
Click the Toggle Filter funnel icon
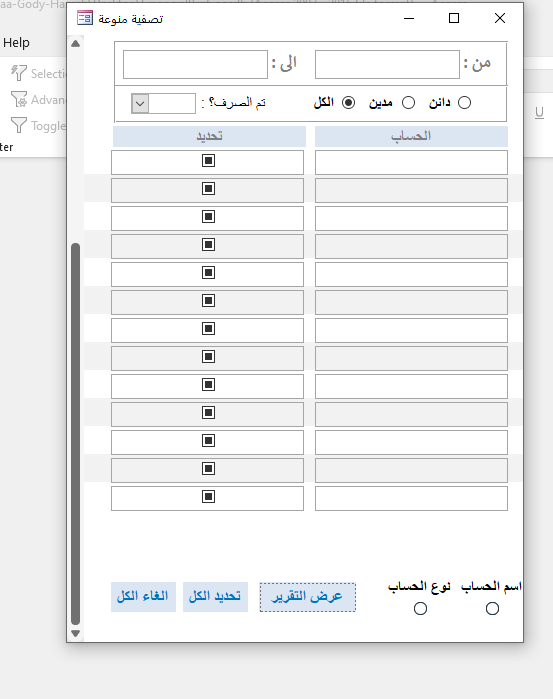point(19,125)
